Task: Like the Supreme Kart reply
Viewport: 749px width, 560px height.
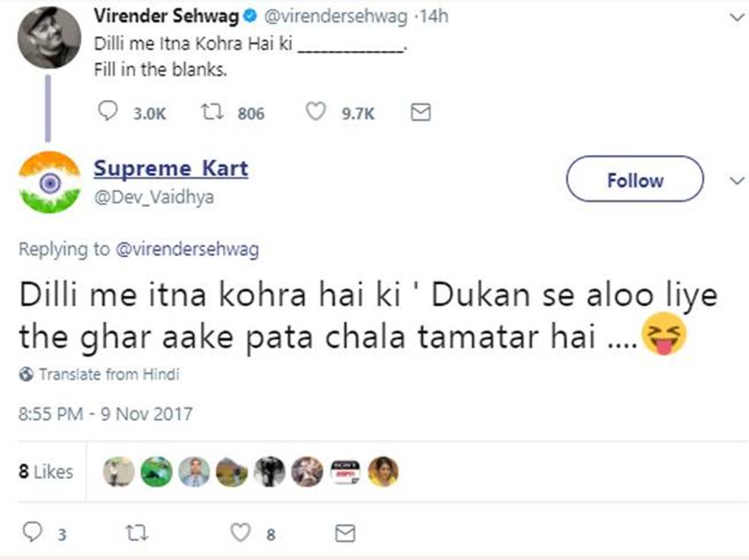Action: pyautogui.click(x=241, y=533)
